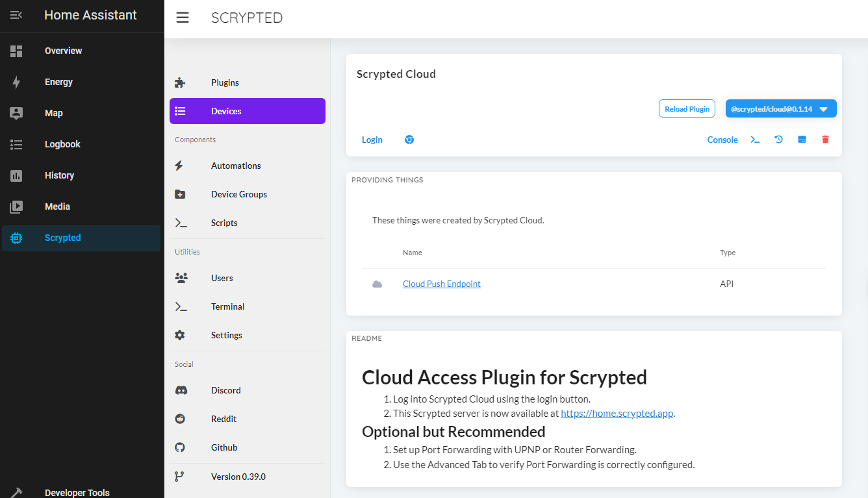The image size is (868, 498).
Task: Click the Scrypted chip icon in sidebar
Action: [16, 238]
